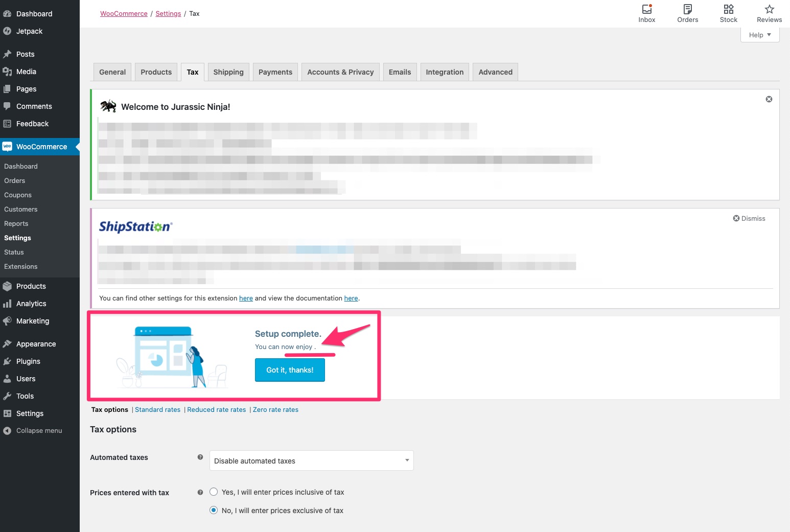Click the Users person icon

click(7, 379)
